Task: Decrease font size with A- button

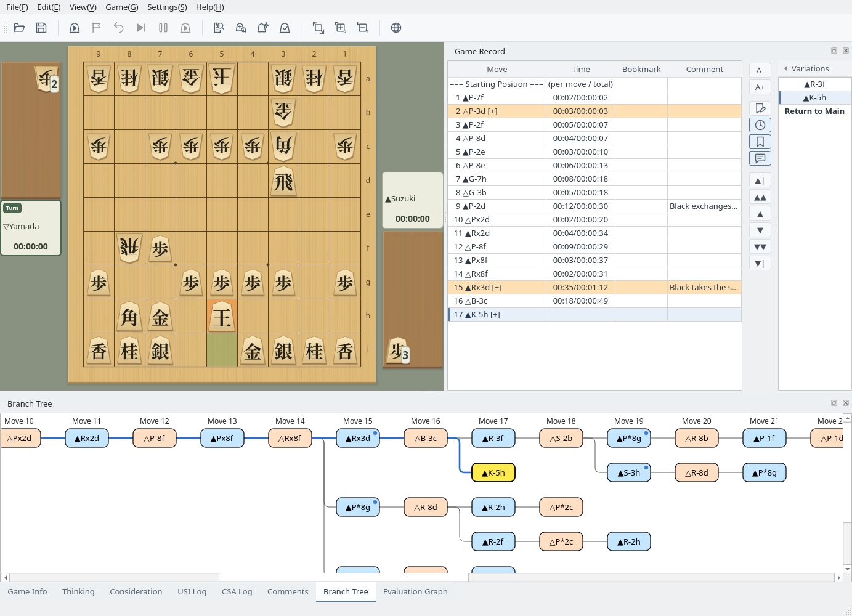Action: point(760,70)
